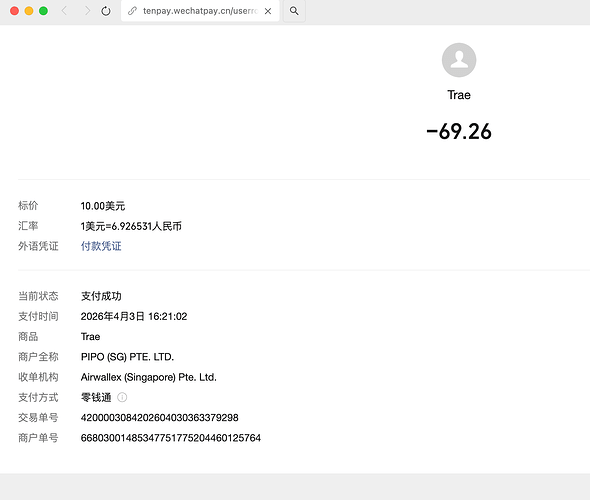
Task: Select the amount −69.26
Action: [x=459, y=132]
